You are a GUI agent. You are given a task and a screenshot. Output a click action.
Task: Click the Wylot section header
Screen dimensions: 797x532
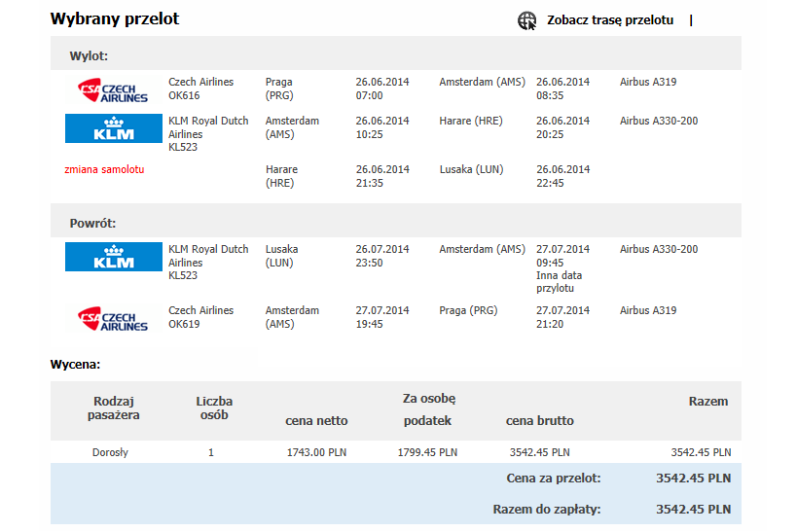[x=395, y=53]
